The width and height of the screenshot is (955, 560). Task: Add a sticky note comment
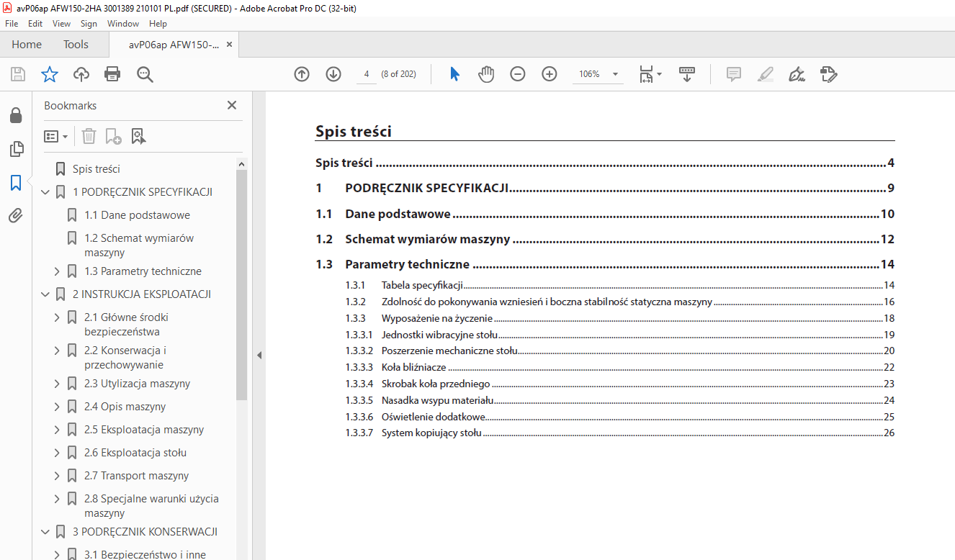[734, 74]
